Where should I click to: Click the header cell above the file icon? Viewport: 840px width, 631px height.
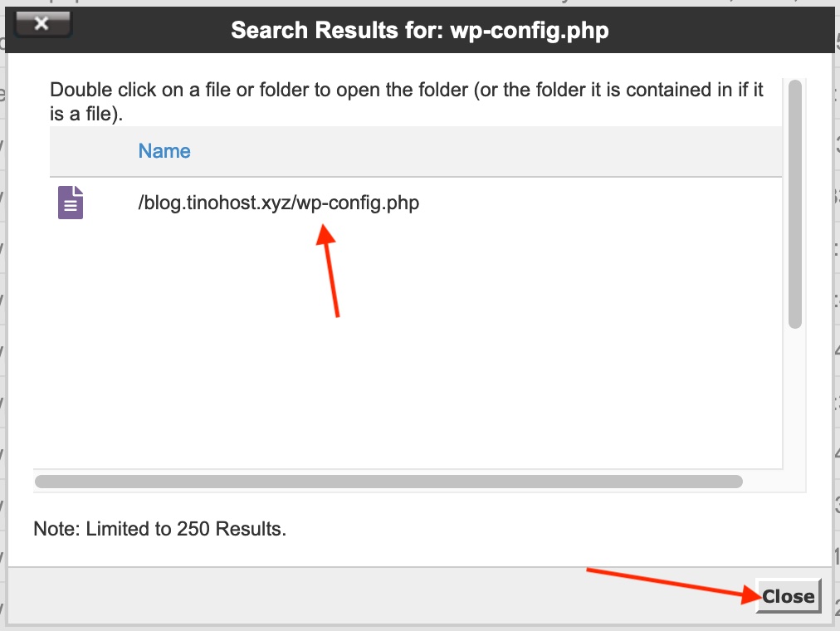pyautogui.click(x=91, y=151)
